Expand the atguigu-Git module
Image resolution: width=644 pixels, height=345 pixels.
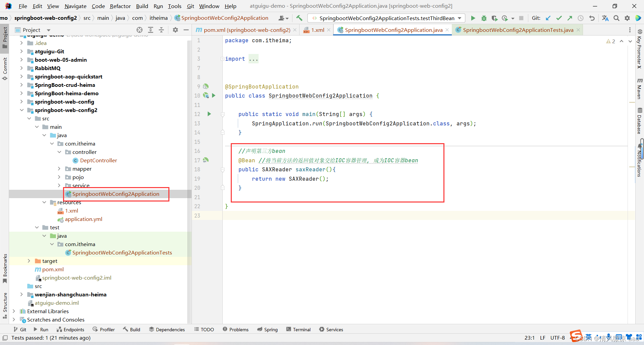point(21,51)
